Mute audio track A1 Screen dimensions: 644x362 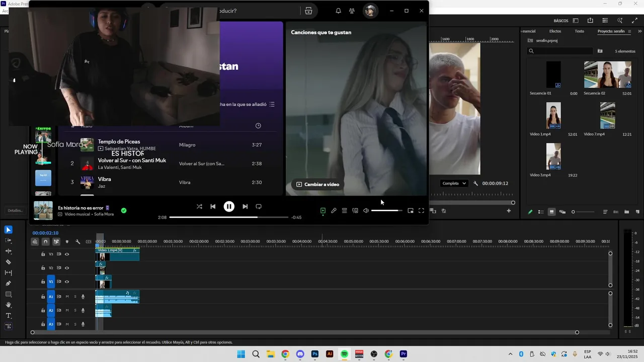67,297
